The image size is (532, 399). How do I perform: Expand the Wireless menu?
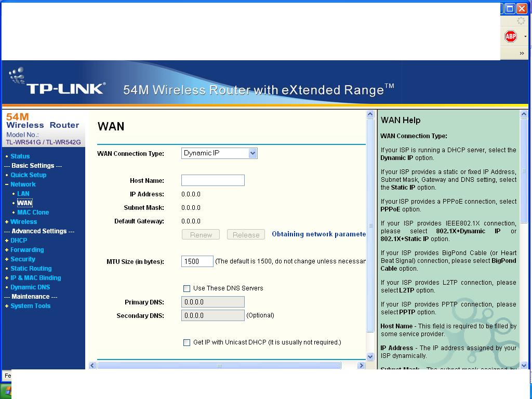pyautogui.click(x=23, y=221)
